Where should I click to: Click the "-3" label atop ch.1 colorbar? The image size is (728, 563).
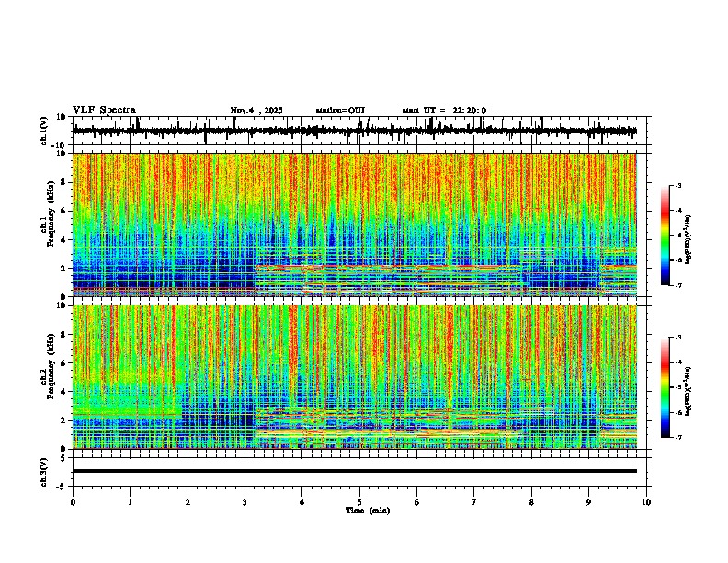pyautogui.click(x=677, y=185)
